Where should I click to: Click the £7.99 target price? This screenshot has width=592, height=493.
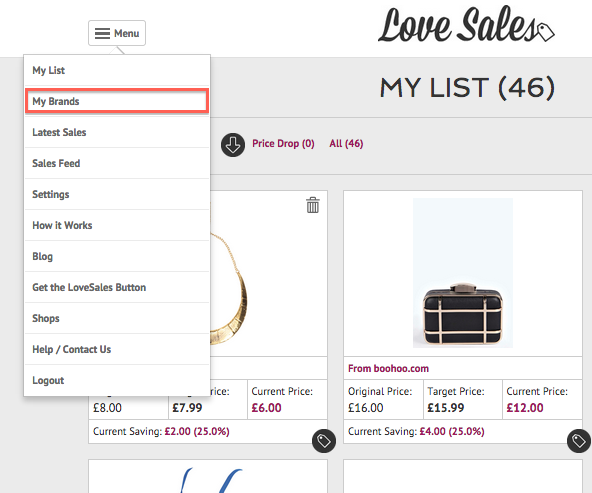coord(187,408)
